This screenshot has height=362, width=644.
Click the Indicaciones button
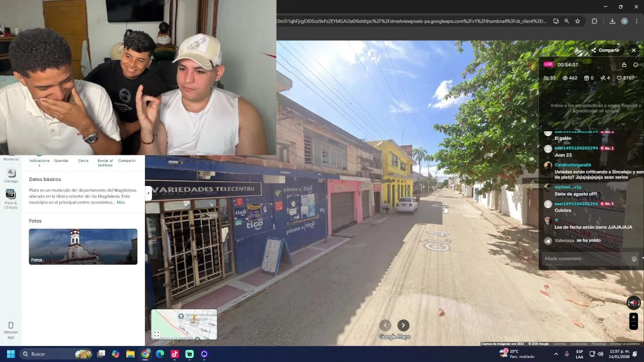coord(39,163)
